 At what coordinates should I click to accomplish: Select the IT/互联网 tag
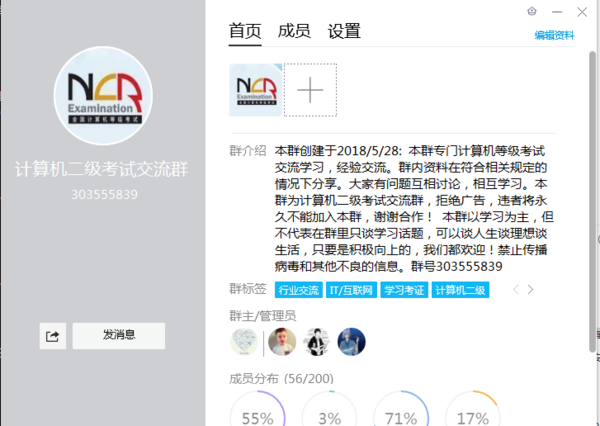[x=351, y=290]
